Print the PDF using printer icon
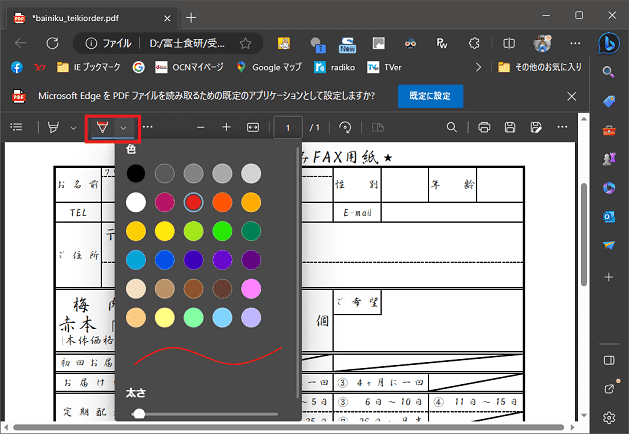Viewport: 629px width, 434px height. [484, 127]
